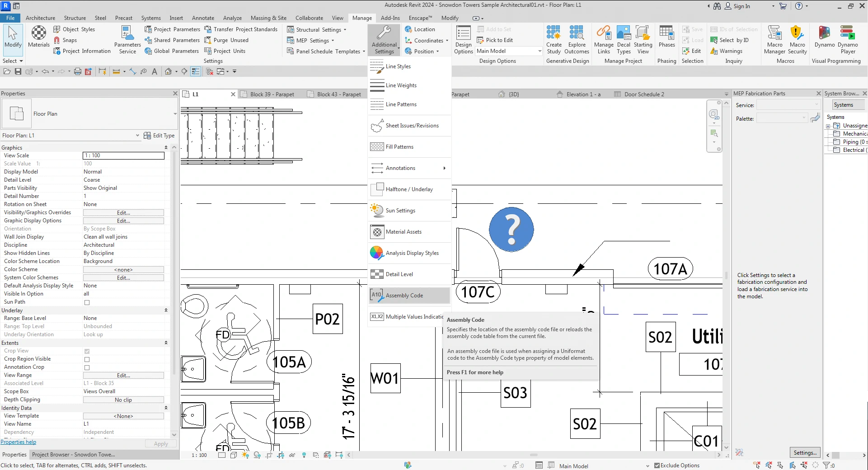Choose Assembly Code menu entry
The height and width of the screenshot is (470, 868).
404,296
